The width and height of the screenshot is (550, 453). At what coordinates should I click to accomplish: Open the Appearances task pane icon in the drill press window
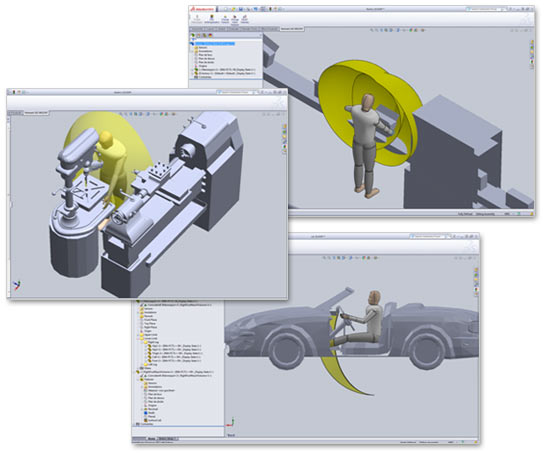pos(284,146)
